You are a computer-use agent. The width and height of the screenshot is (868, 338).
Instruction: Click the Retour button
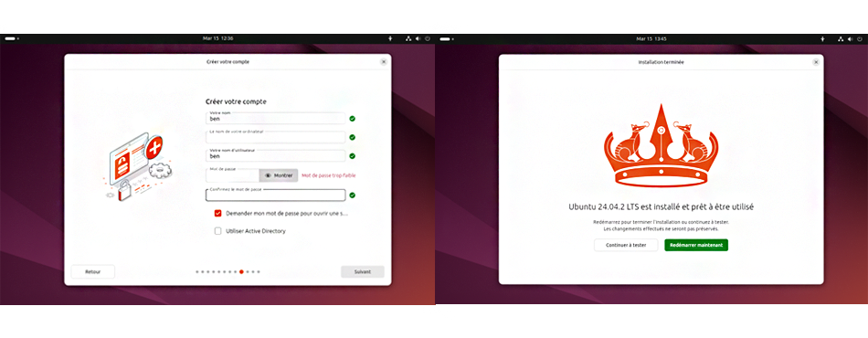93,271
